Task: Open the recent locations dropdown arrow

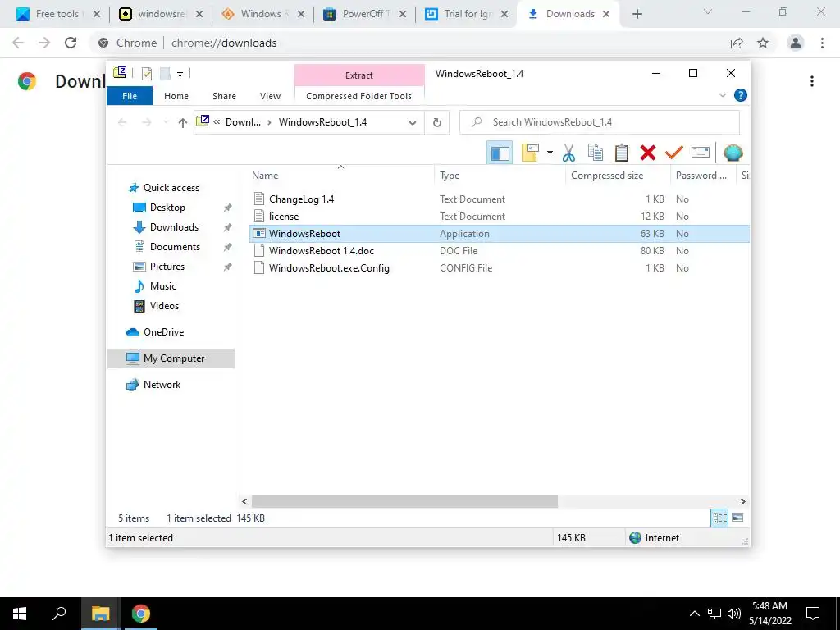Action: (x=166, y=123)
